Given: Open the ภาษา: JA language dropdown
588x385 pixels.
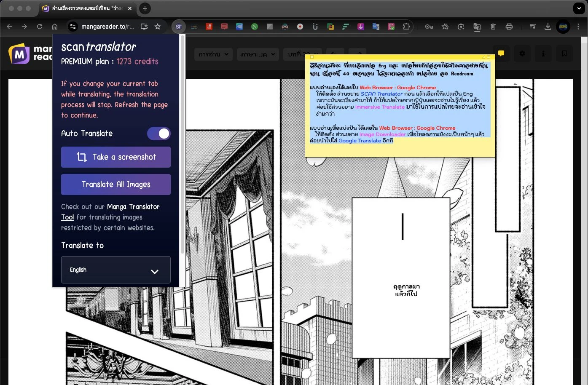Looking at the screenshot, I should point(258,54).
